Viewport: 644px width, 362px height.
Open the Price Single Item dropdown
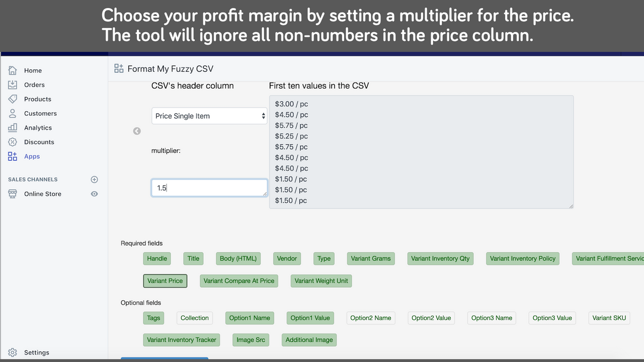click(x=209, y=116)
